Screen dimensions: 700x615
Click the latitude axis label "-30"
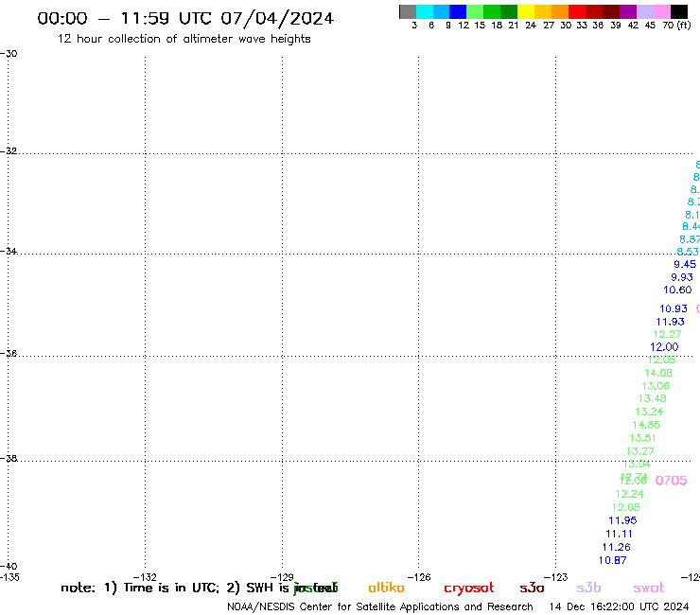coord(9,54)
